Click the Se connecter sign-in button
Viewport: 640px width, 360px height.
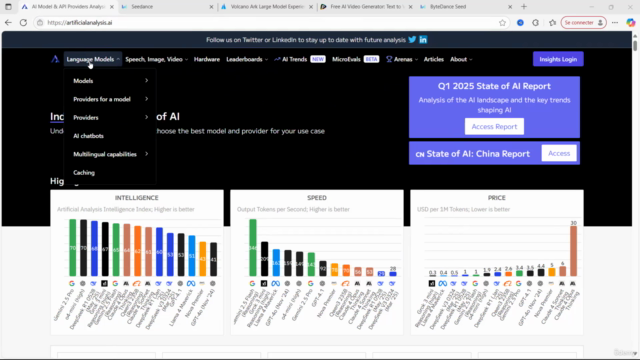pyautogui.click(x=584, y=22)
